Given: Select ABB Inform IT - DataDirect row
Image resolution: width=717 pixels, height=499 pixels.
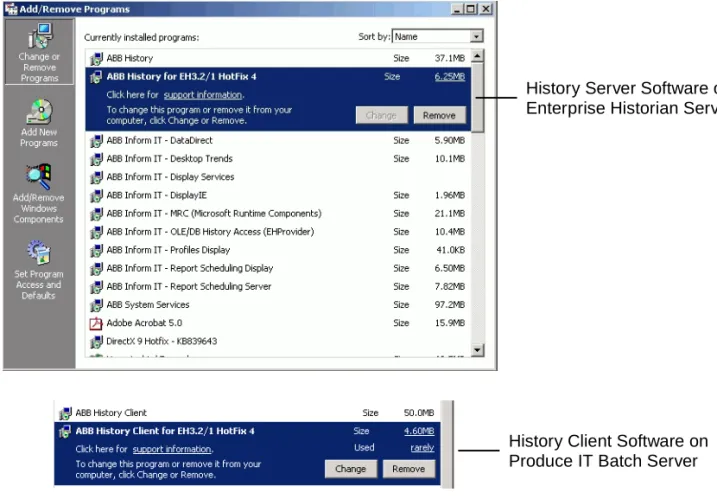Looking at the screenshot, I should (278, 141).
